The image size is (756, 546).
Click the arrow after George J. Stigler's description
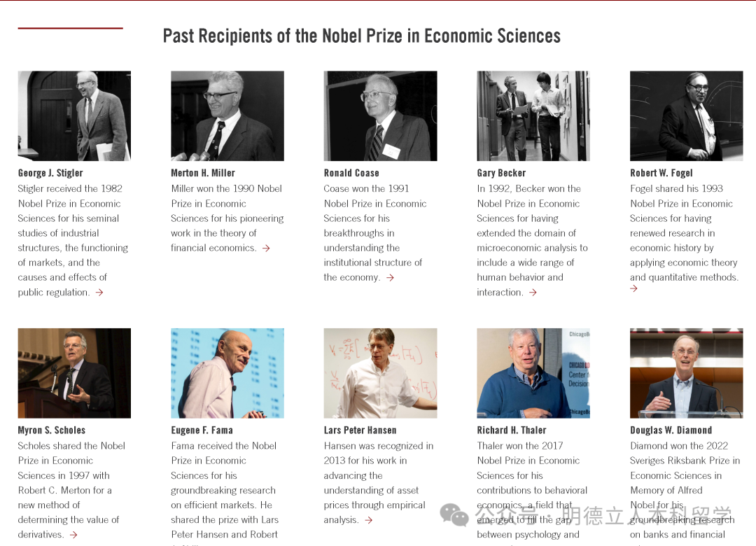coord(99,293)
